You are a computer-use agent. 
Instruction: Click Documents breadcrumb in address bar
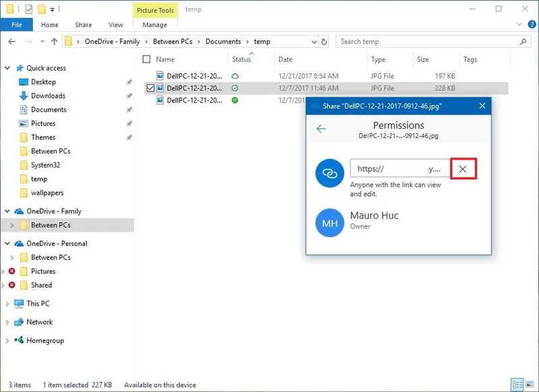pos(223,42)
